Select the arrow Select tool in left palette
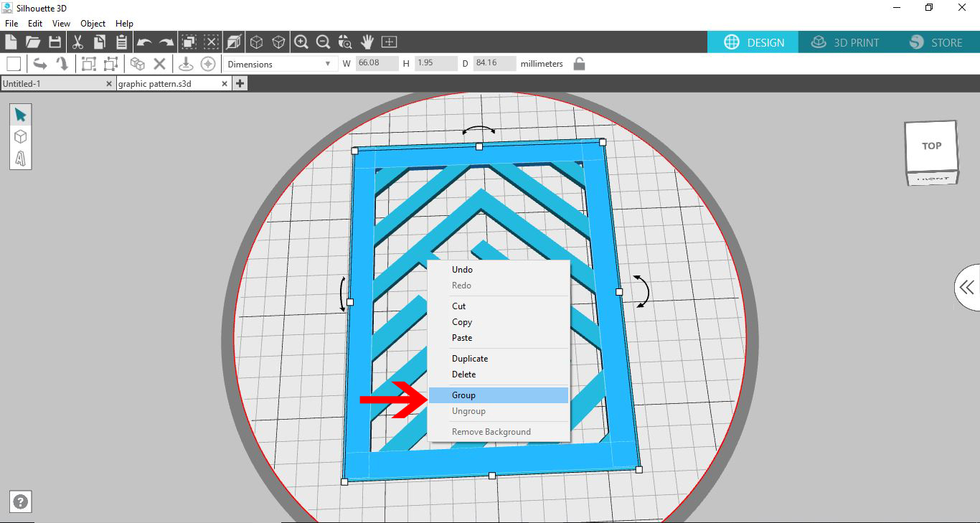The image size is (980, 523). pos(20,115)
